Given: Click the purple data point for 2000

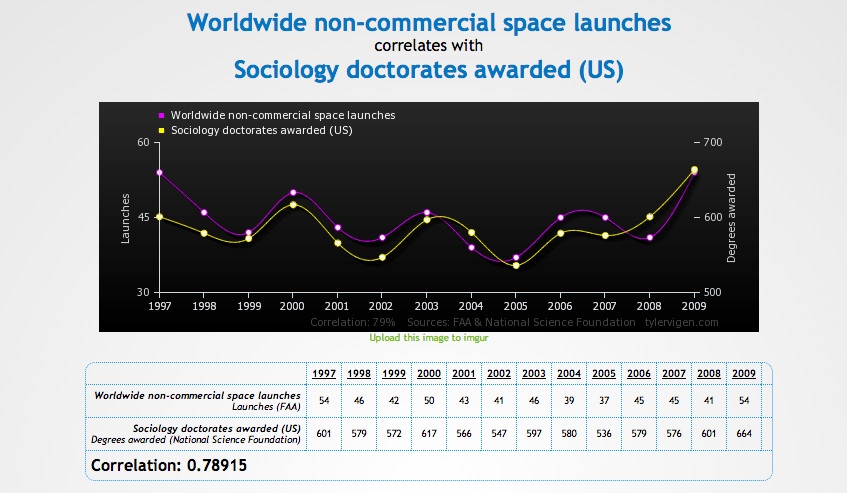Looking at the screenshot, I should click(x=293, y=192).
